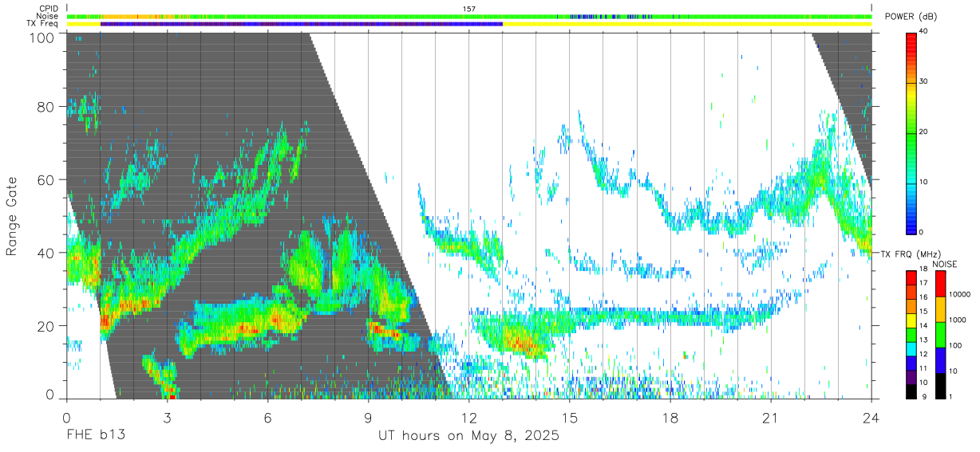Click the x-axis tick label 24
Viewport: 980px width, 452px height.
coord(871,417)
